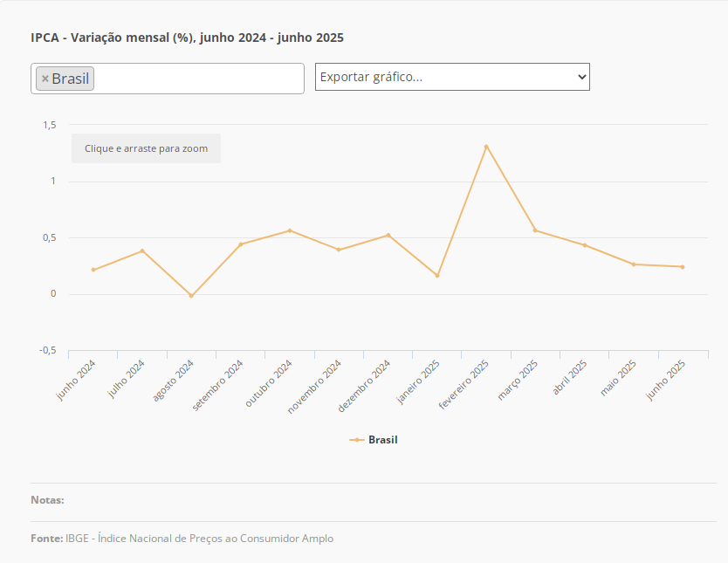
Task: Click the junho 2024 data point marker
Action: click(x=93, y=270)
